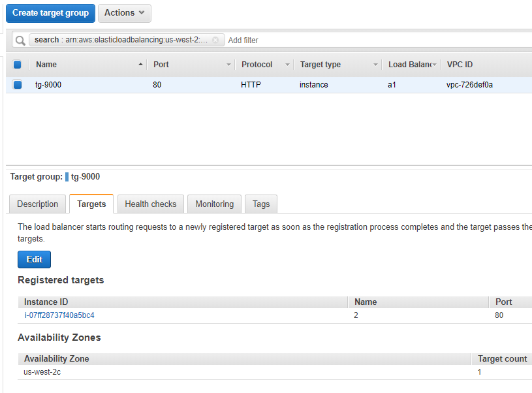The height and width of the screenshot is (393, 532).
Task: Click the HTTP protocol cell
Action: (x=251, y=85)
